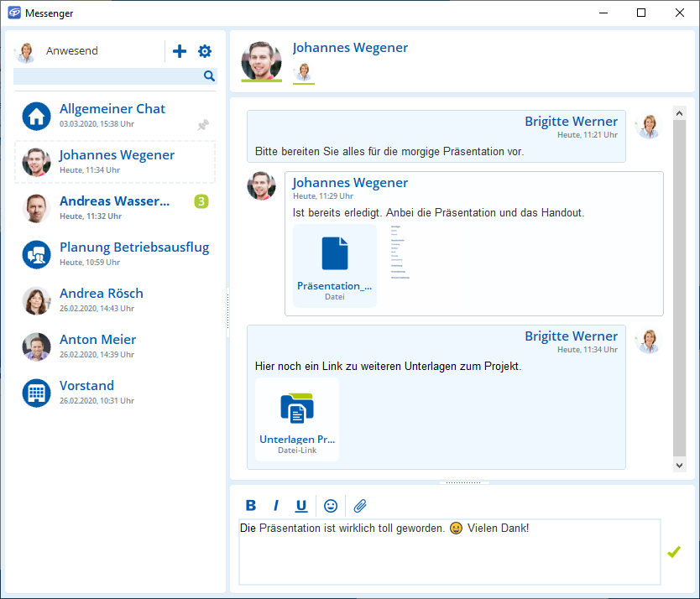700x599 pixels.
Task: Toggle italic text formatting
Action: [275, 506]
